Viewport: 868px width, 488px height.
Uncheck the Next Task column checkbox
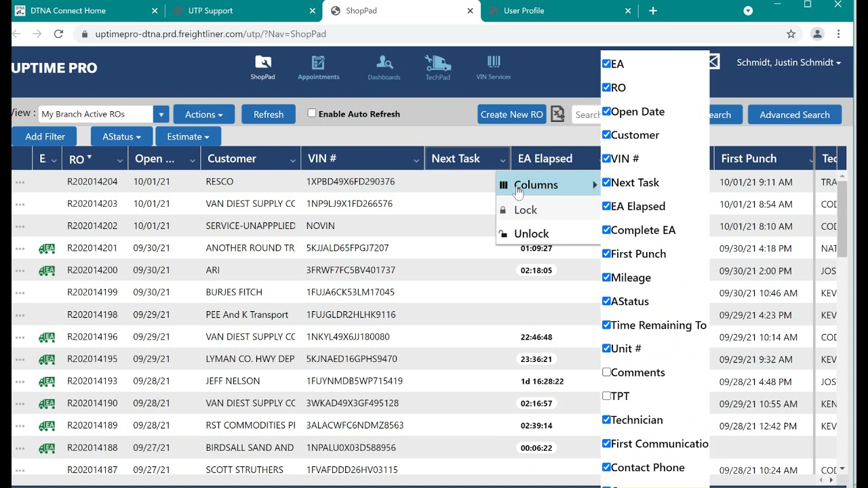tap(606, 182)
